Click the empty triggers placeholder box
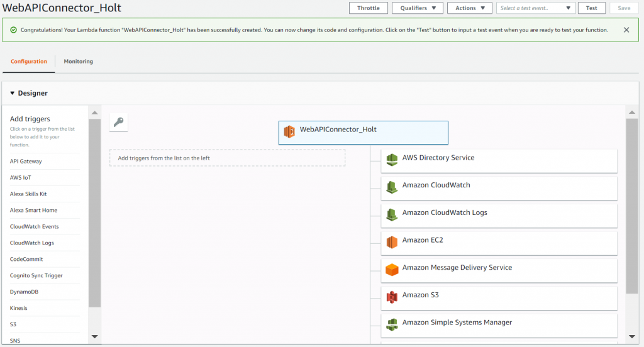This screenshot has width=644, height=347. [x=227, y=158]
